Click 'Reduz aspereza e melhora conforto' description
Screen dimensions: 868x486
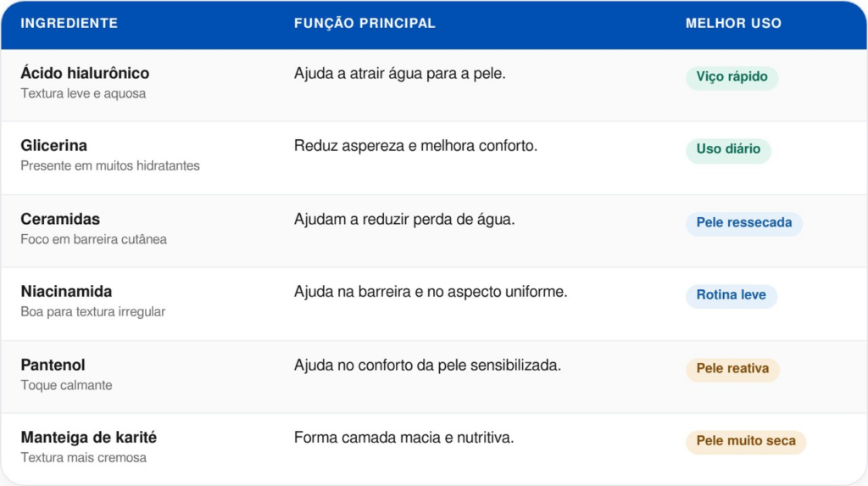(415, 146)
